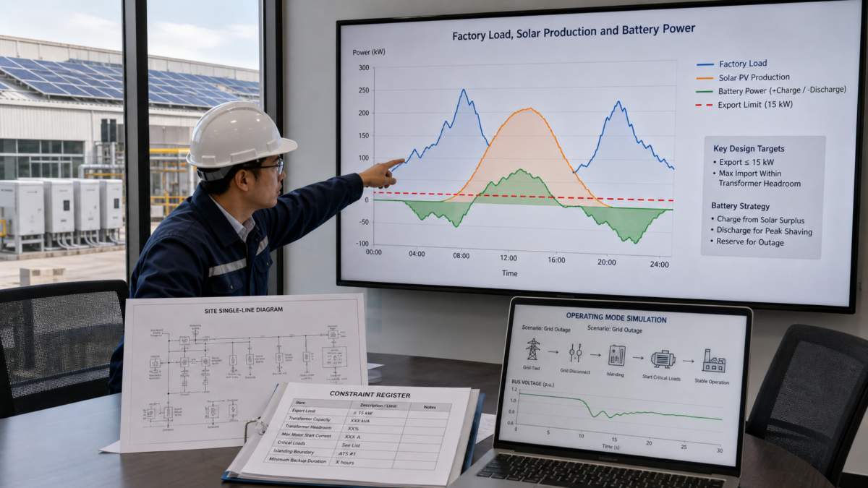This screenshot has width=868, height=488.
Task: Select the Factory Load legend label
Action: pyautogui.click(x=744, y=64)
